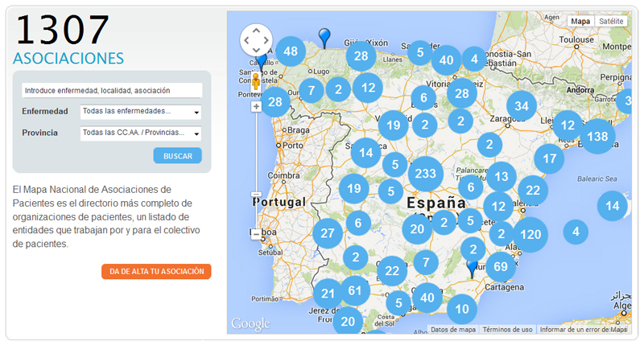Click the 4 cluster in the Balearic Sea
Image resolution: width=644 pixels, height=345 pixels.
tap(576, 232)
